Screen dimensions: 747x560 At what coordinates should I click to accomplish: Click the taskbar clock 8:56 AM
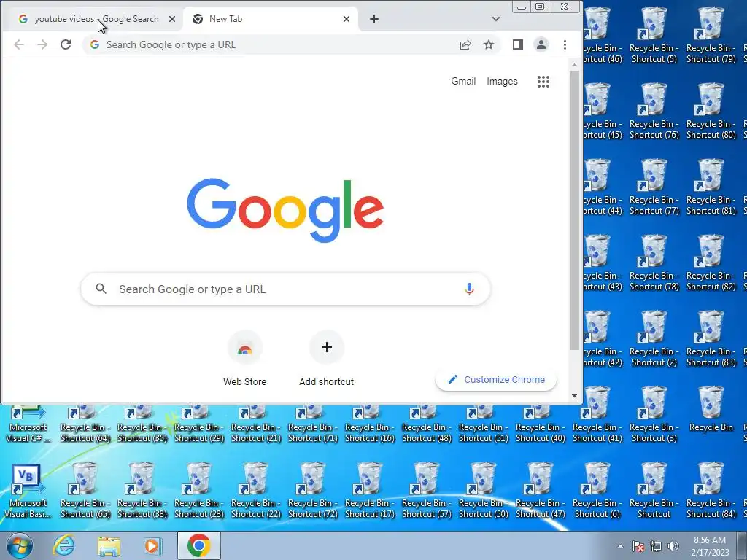pyautogui.click(x=710, y=546)
